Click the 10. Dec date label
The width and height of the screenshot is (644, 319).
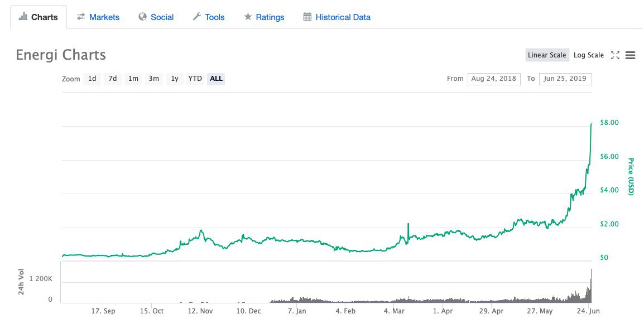click(248, 311)
